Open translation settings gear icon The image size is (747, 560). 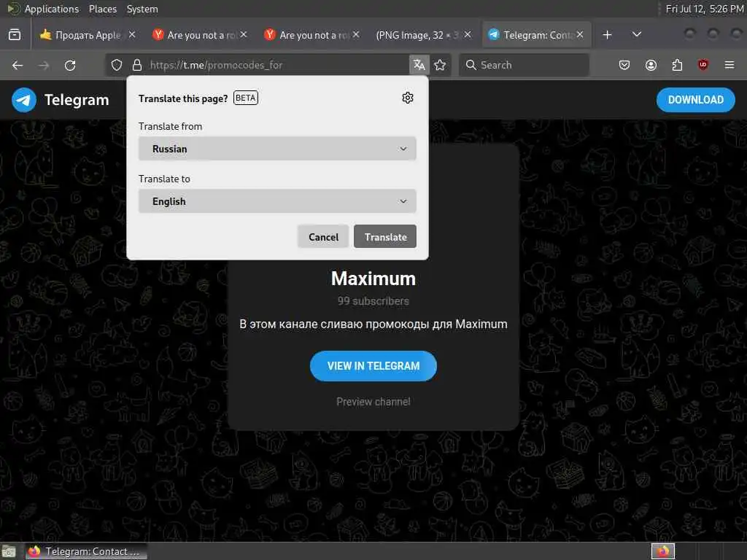click(x=408, y=98)
